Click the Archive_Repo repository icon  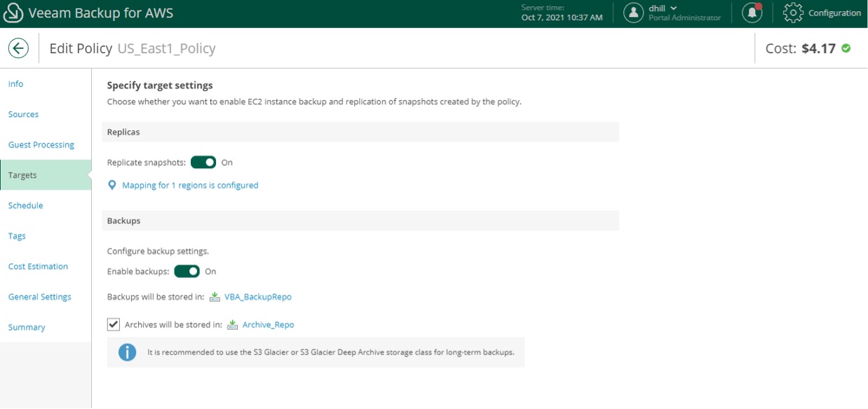[x=233, y=325]
